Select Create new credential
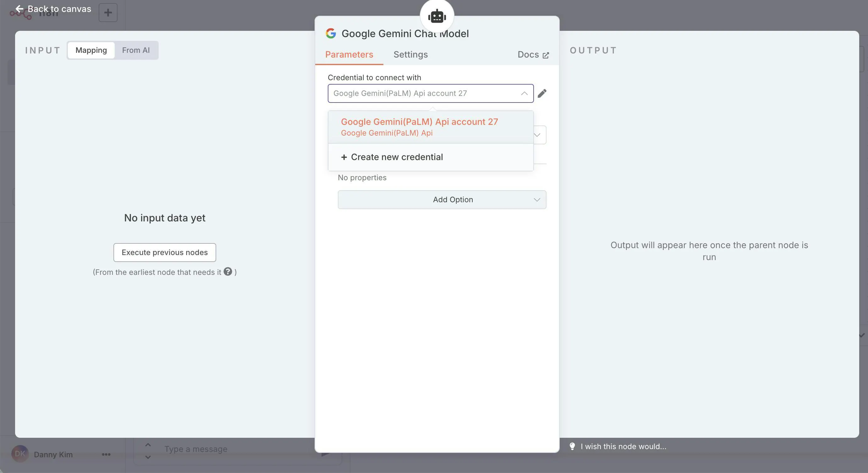Viewport: 868px width, 473px height. [431, 157]
